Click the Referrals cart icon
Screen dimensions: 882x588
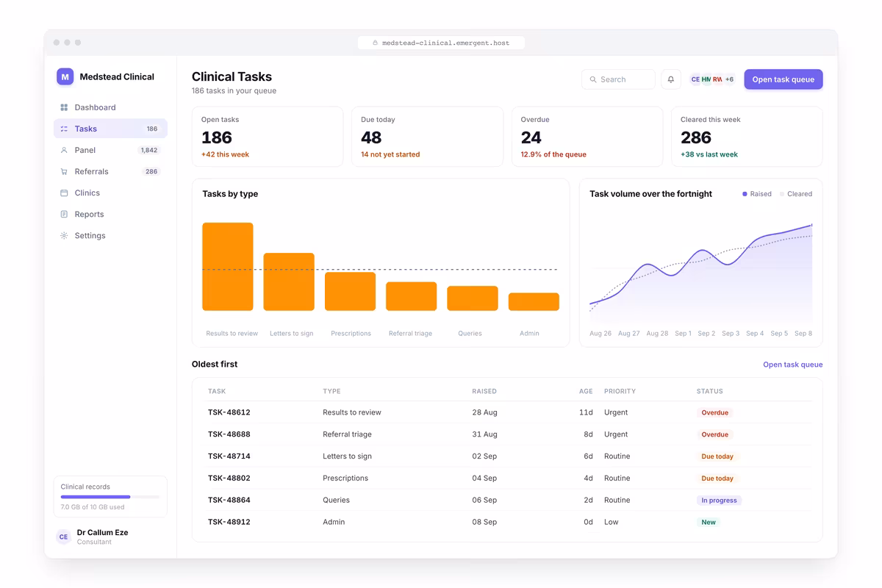coord(64,171)
